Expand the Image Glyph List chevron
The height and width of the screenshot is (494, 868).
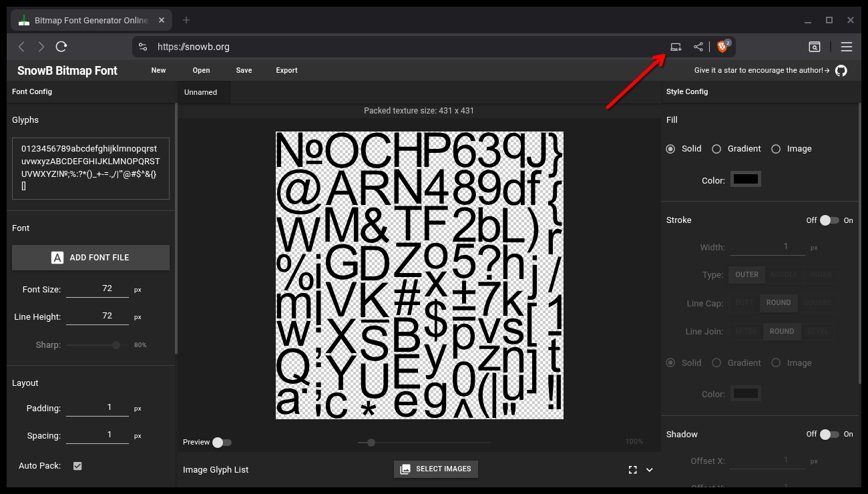[x=650, y=470]
